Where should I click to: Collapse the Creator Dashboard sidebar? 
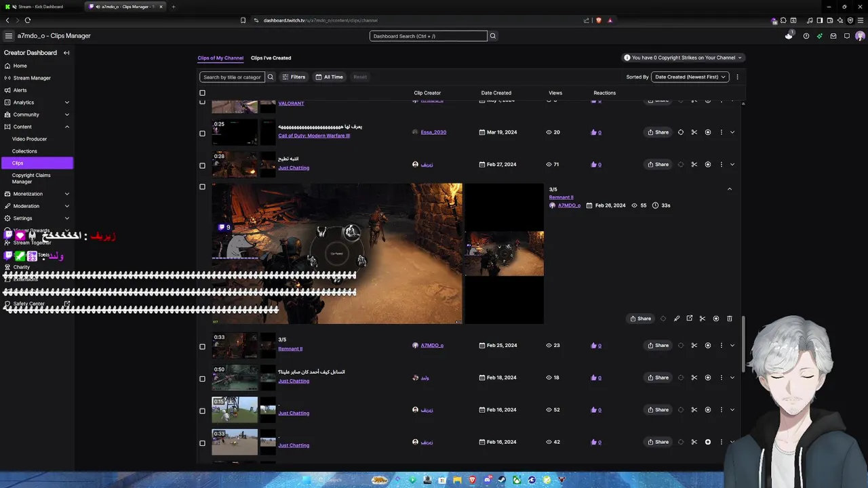tap(66, 53)
